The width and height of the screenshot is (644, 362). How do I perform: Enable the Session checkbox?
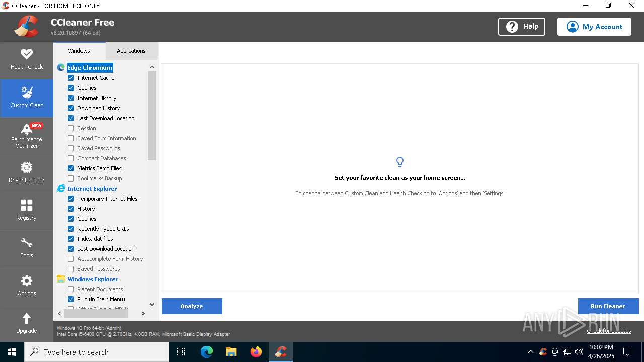click(71, 128)
